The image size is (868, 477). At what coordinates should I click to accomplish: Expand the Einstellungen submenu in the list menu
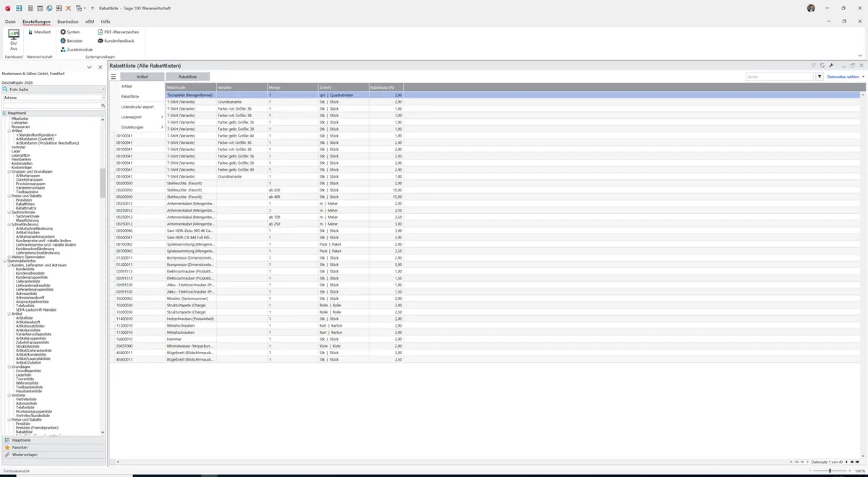click(142, 127)
